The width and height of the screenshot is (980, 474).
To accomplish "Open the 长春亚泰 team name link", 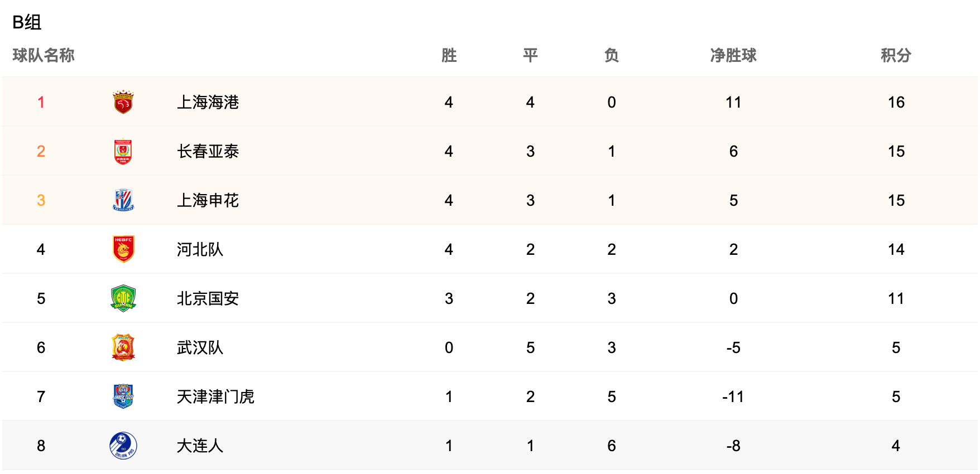I will pyautogui.click(x=208, y=151).
